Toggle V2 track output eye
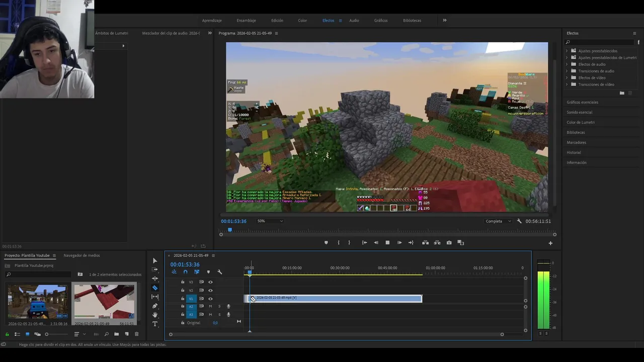Image resolution: width=644 pixels, height=362 pixels. 210,291
